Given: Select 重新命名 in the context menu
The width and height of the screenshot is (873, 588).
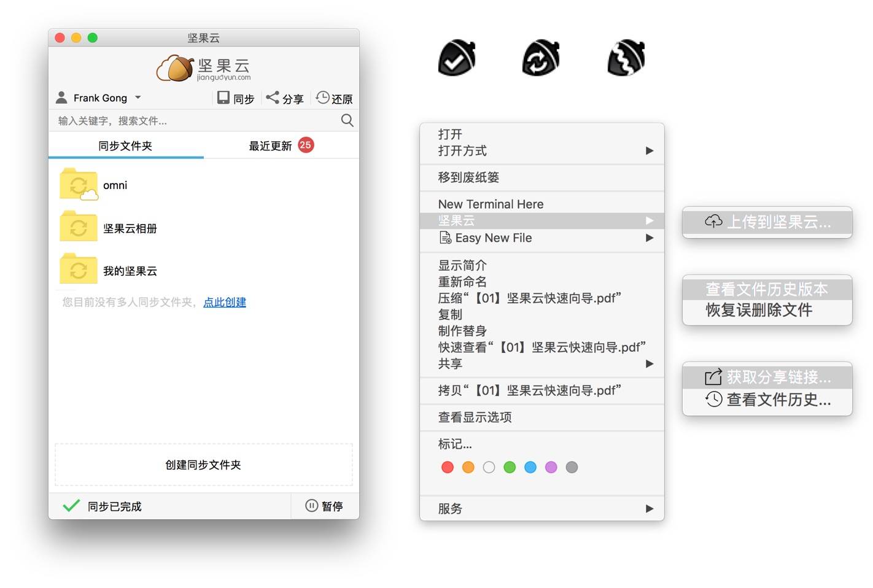Looking at the screenshot, I should click(462, 282).
